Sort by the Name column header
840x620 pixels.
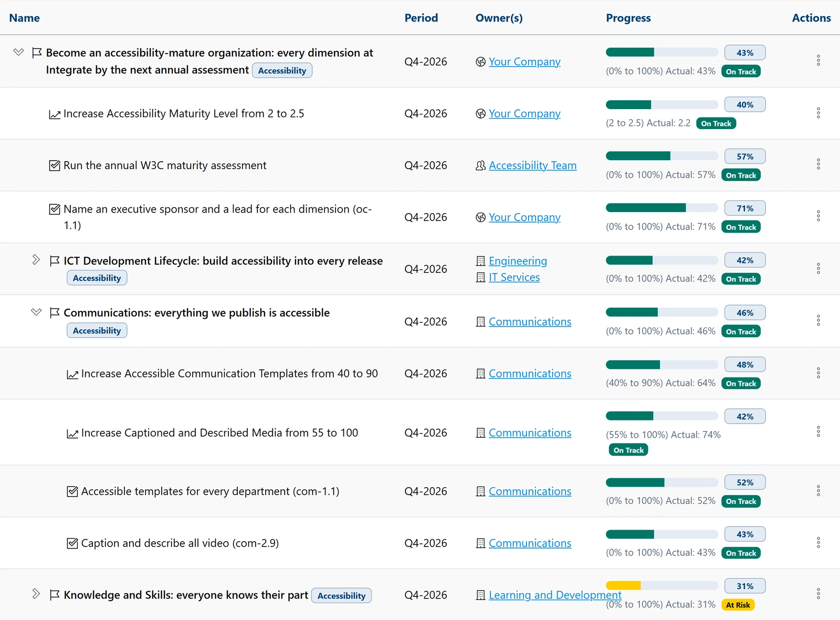coord(24,18)
